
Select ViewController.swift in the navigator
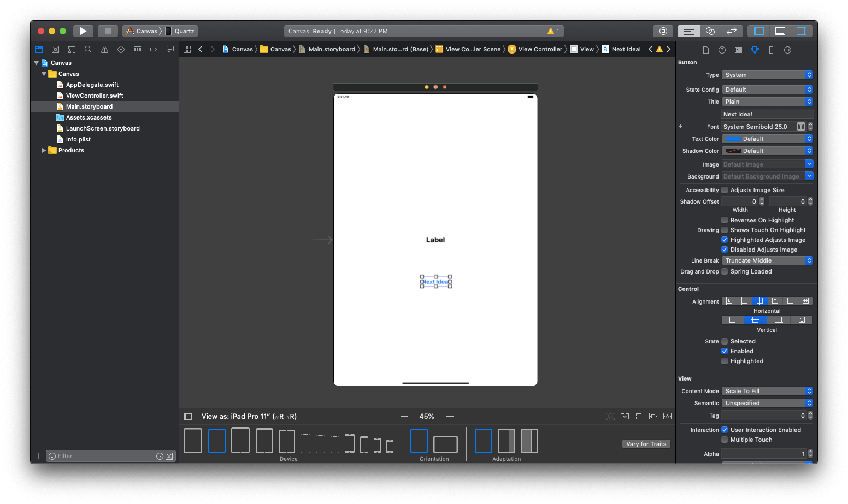coord(95,96)
